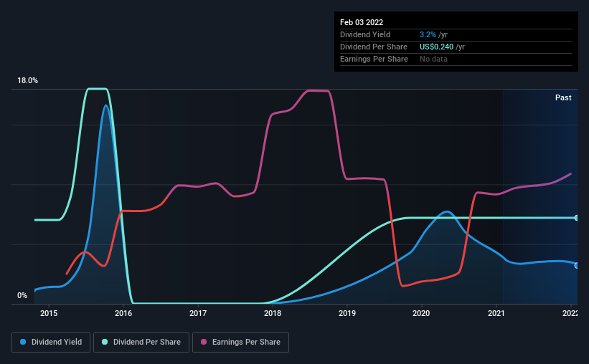Select the teal end marker on Dividend Per Share line

[577, 218]
